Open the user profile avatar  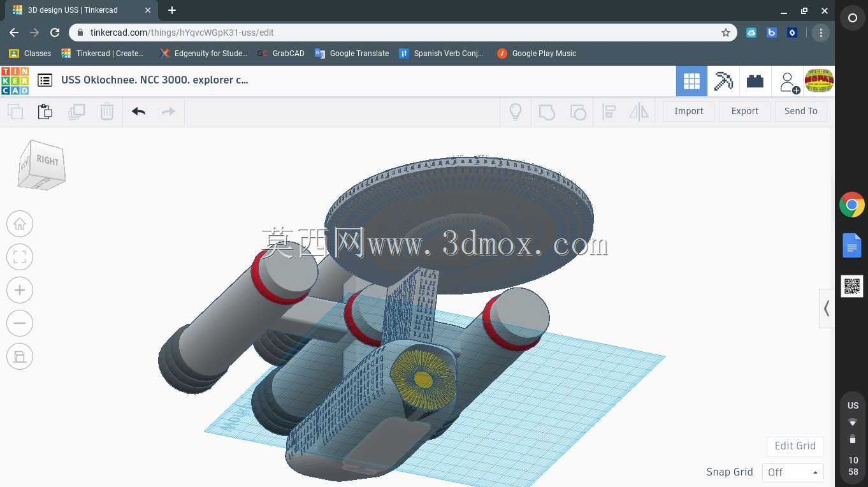pyautogui.click(x=819, y=80)
